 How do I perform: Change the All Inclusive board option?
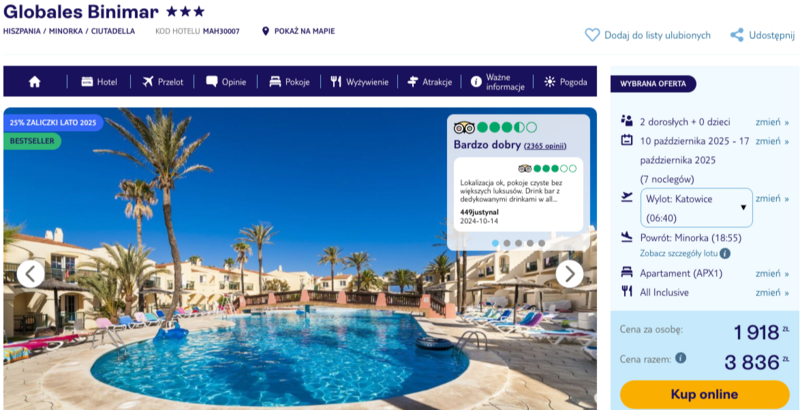pyautogui.click(x=772, y=293)
